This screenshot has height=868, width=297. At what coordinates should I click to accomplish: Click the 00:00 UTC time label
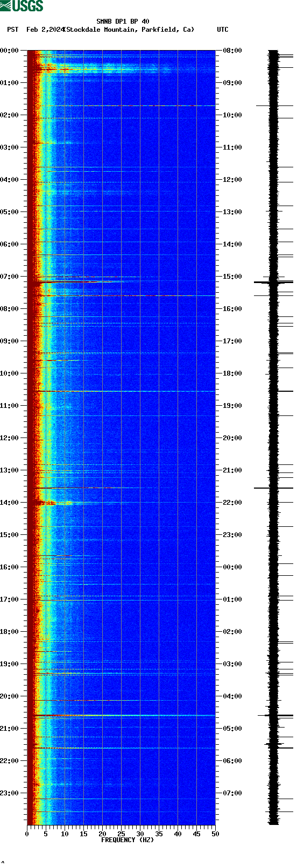[x=232, y=567]
